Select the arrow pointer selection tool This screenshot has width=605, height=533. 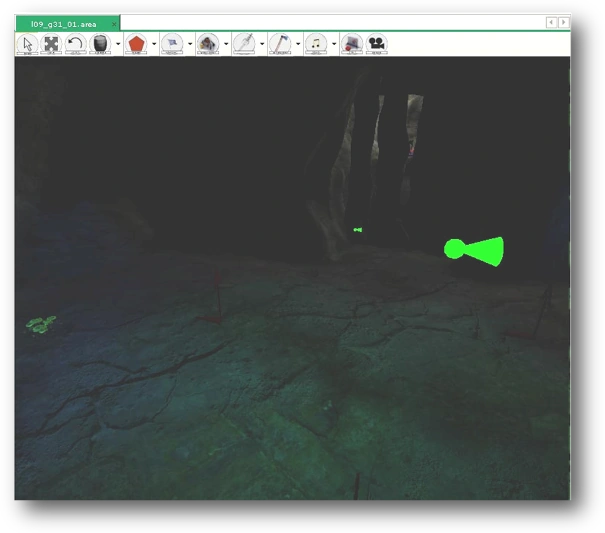27,44
